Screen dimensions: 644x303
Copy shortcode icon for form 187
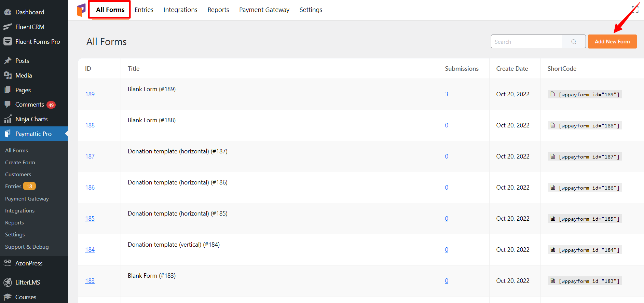pyautogui.click(x=553, y=156)
